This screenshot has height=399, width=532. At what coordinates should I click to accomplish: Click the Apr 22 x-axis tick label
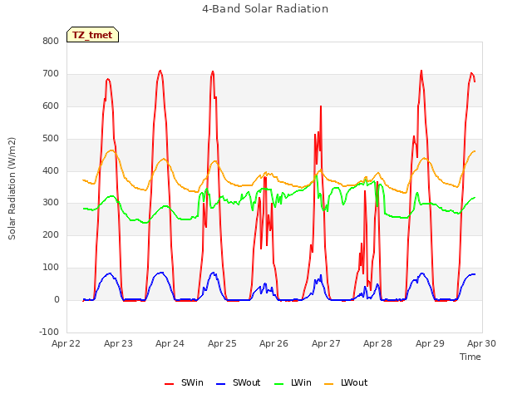pos(66,343)
